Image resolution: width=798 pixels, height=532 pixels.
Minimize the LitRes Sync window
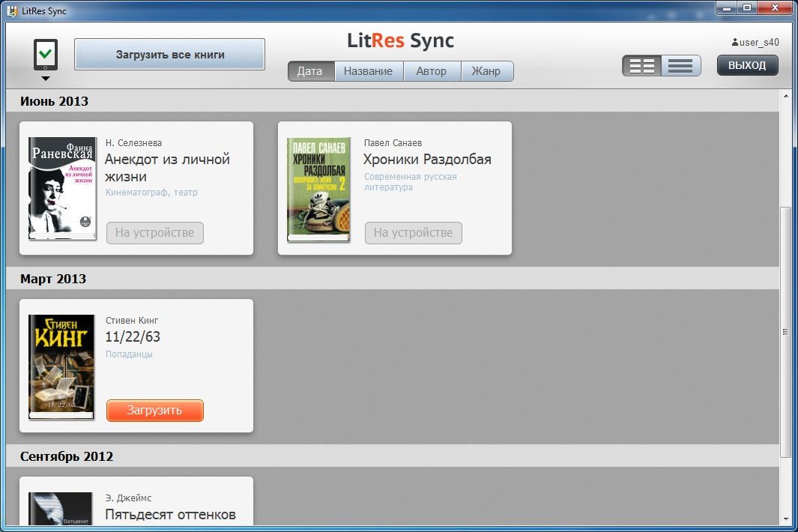point(727,7)
